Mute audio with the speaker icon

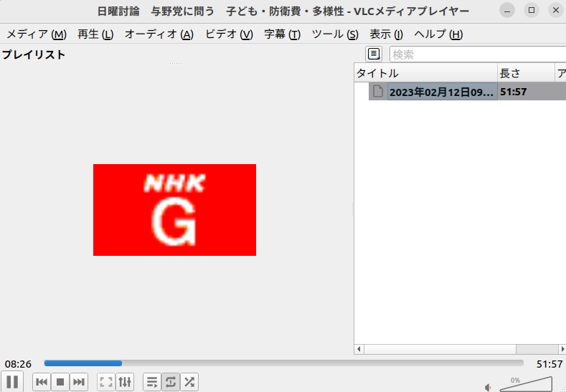pyautogui.click(x=488, y=387)
